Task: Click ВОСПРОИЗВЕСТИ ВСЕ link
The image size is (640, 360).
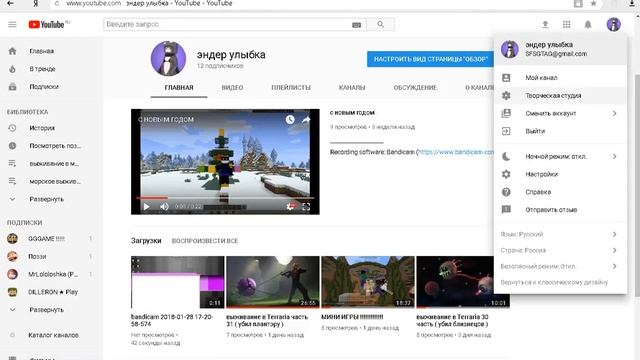Action: (x=205, y=241)
